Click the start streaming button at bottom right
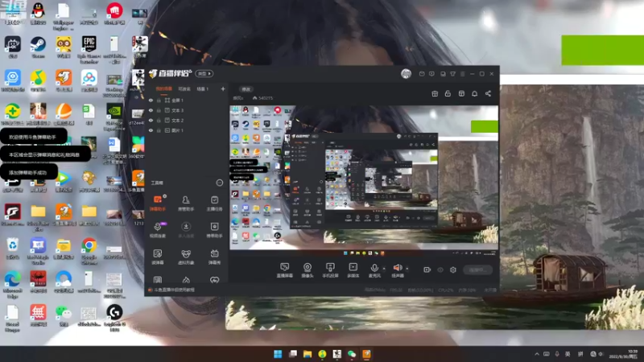This screenshot has width=644, height=362. pos(477,269)
